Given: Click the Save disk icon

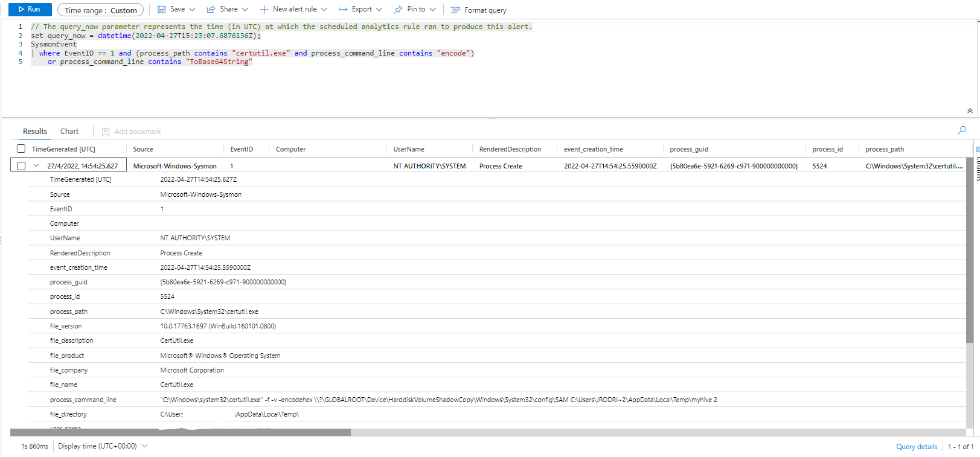Looking at the screenshot, I should pyautogui.click(x=162, y=10).
